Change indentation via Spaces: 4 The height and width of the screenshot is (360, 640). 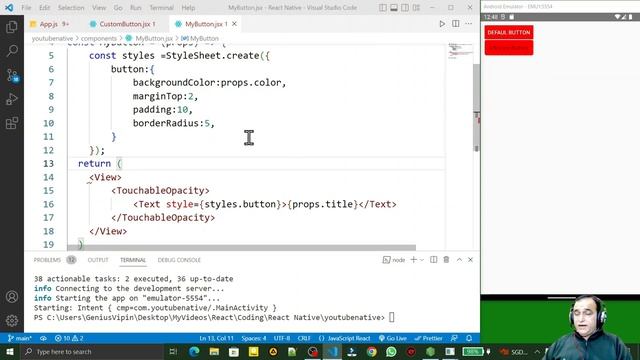[x=253, y=338]
